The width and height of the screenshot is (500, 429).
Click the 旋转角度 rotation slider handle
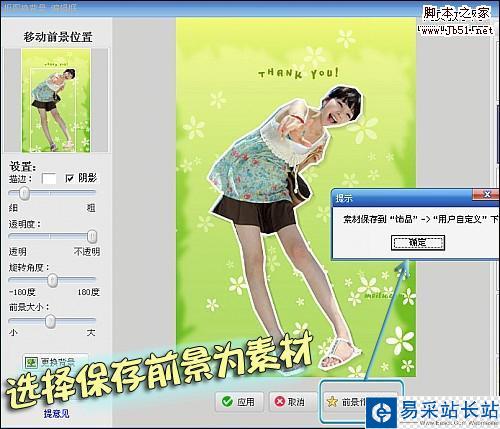[x=52, y=280]
